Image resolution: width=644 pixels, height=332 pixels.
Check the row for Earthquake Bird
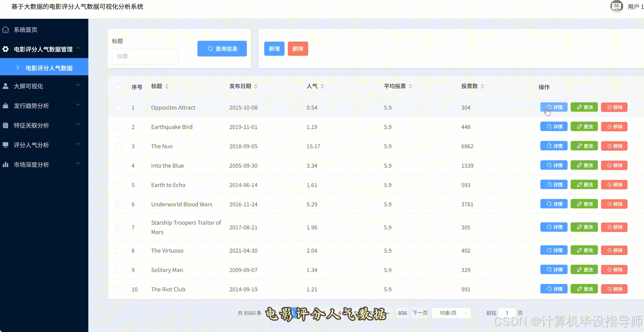pos(118,127)
